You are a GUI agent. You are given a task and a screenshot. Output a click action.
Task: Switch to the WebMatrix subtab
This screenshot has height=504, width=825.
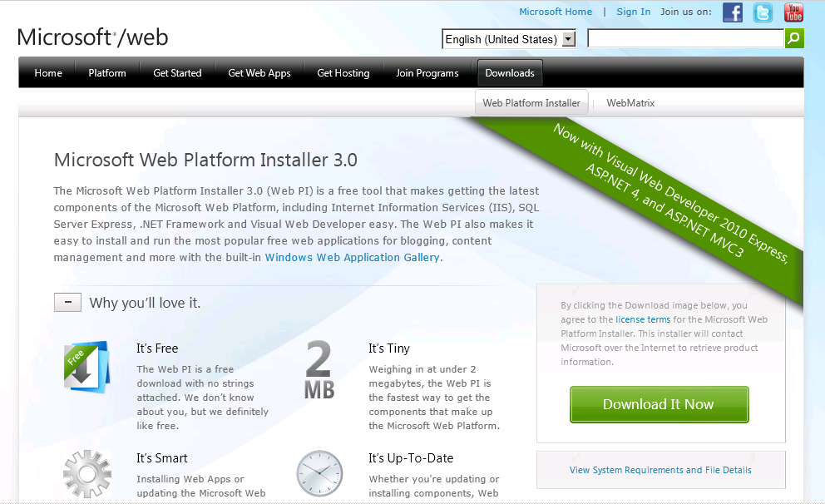tap(630, 103)
